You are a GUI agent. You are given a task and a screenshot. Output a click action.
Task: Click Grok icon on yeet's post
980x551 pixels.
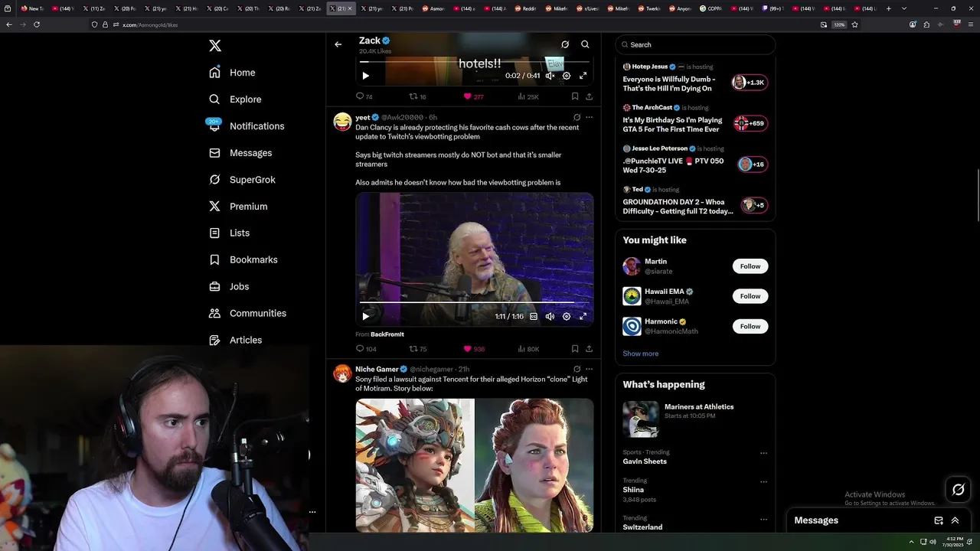click(577, 117)
